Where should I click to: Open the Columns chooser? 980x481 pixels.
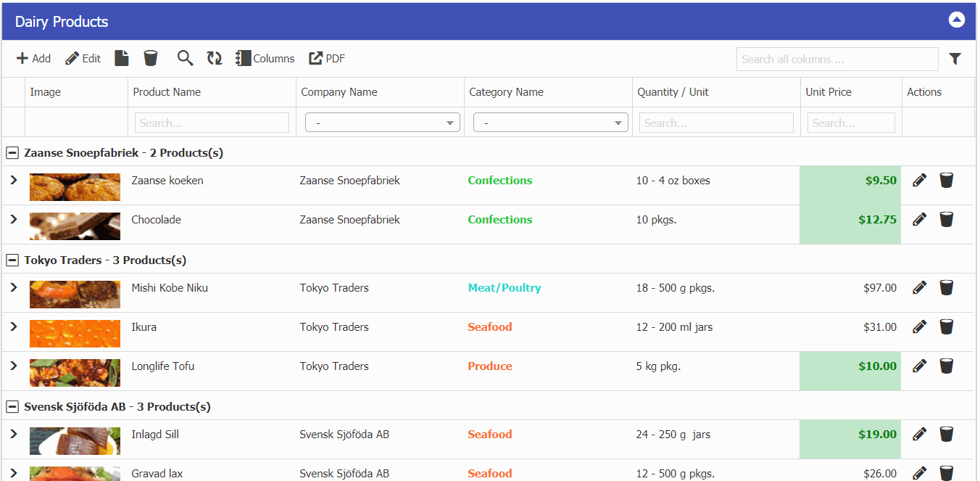[x=265, y=59]
